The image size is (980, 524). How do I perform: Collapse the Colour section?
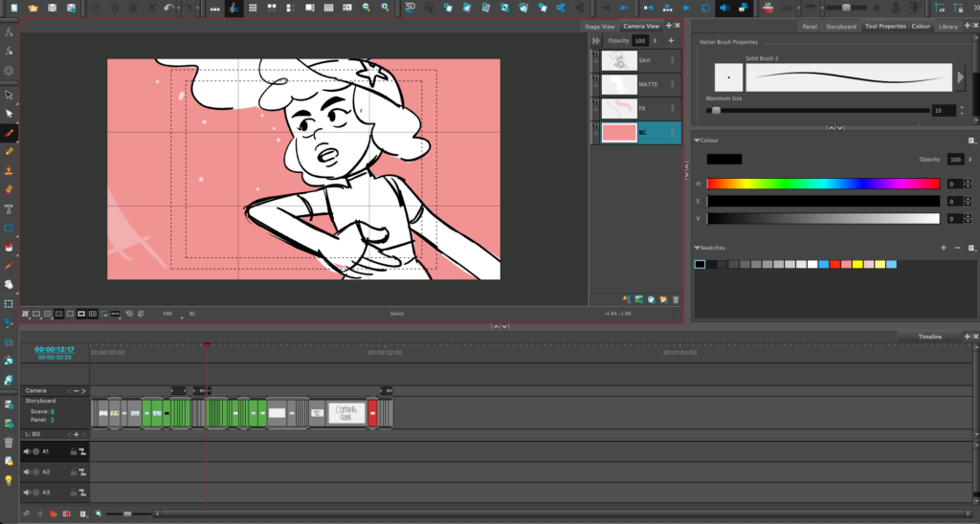[x=699, y=141]
